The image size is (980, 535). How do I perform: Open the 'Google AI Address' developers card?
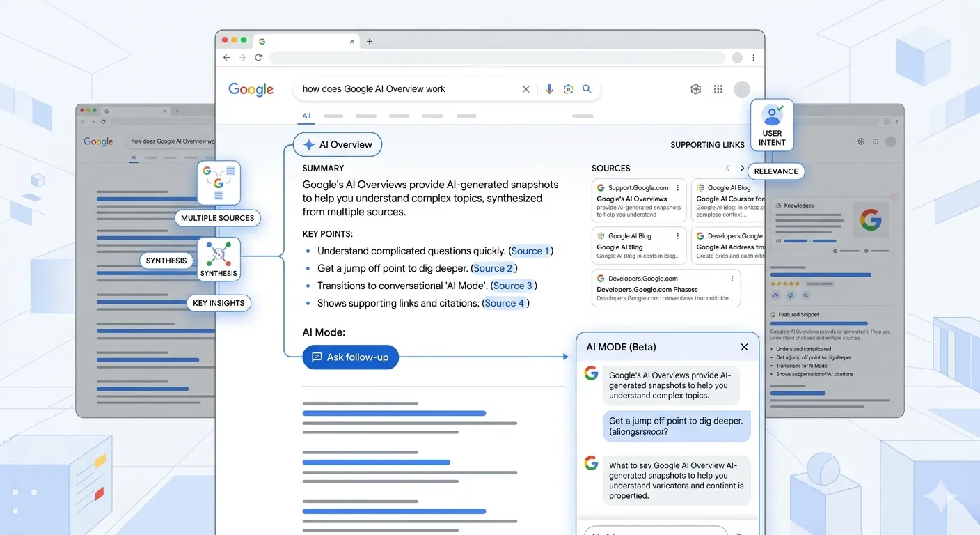[x=727, y=246]
